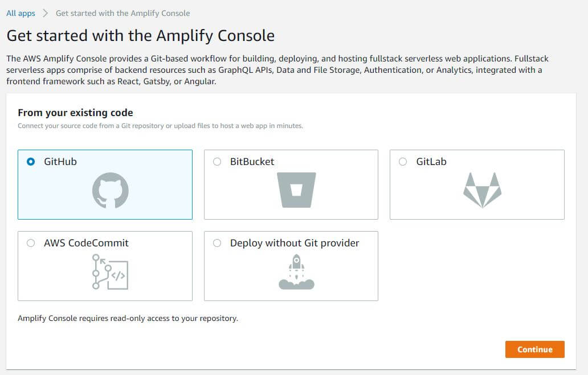This screenshot has width=588, height=375.
Task: Select the Deploy without Git provider card
Action: tap(291, 265)
